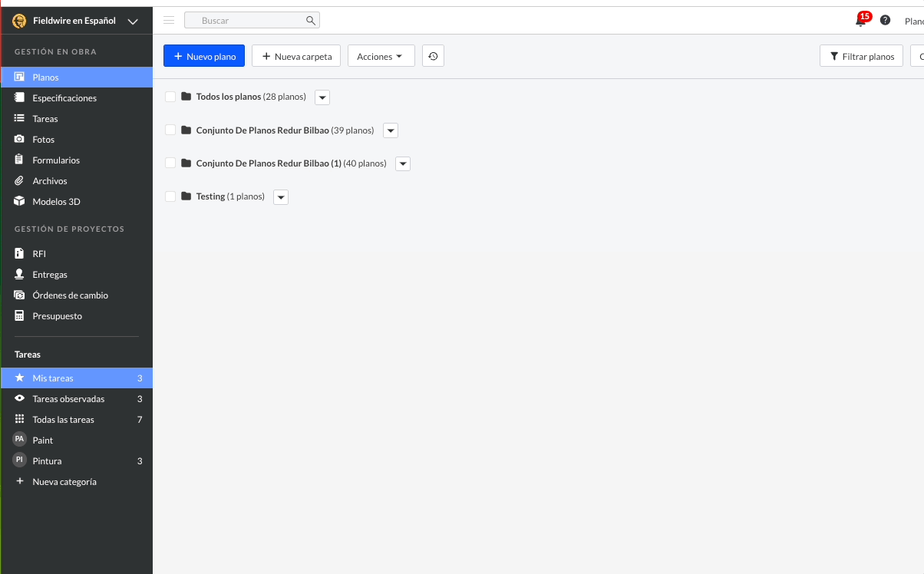Toggle the hamburger sidebar menu icon
Screen dimensions: 924x574
[x=169, y=20]
